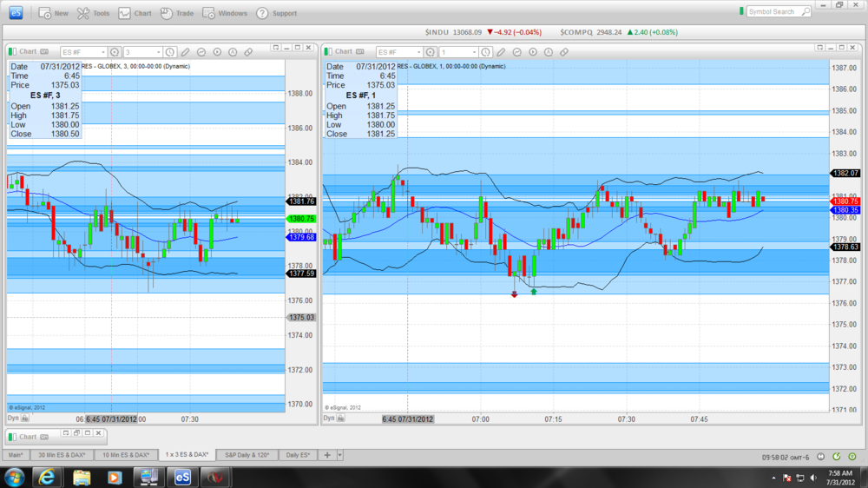Click the green buy arrow marker on right chart

point(534,292)
